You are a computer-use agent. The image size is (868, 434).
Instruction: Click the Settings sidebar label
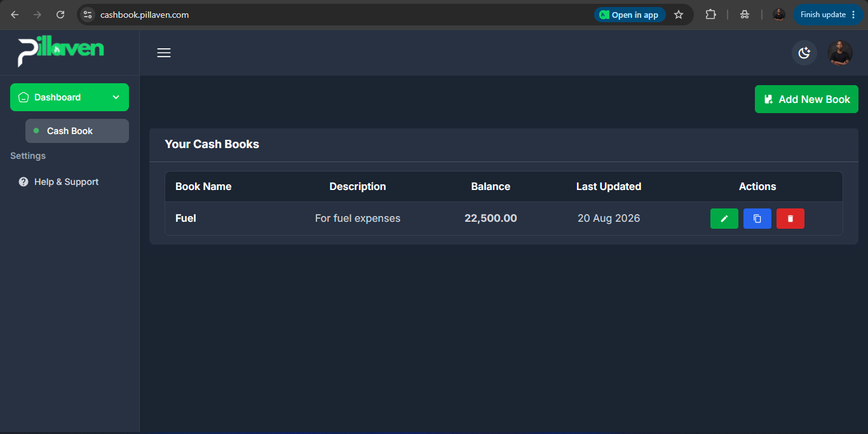28,156
